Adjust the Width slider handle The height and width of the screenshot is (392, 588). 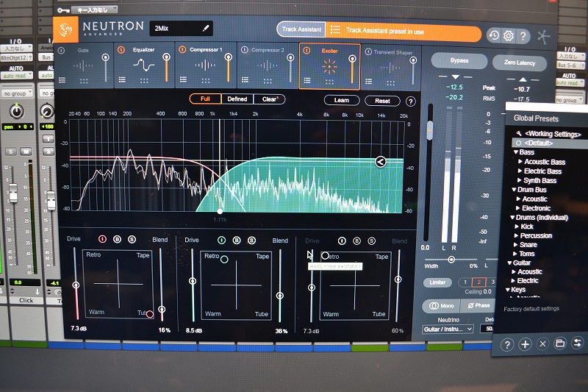click(x=451, y=260)
